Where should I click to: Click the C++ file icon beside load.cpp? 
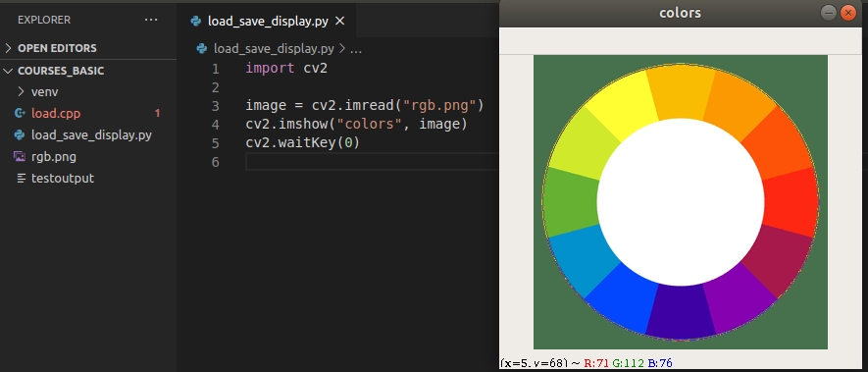(x=20, y=114)
